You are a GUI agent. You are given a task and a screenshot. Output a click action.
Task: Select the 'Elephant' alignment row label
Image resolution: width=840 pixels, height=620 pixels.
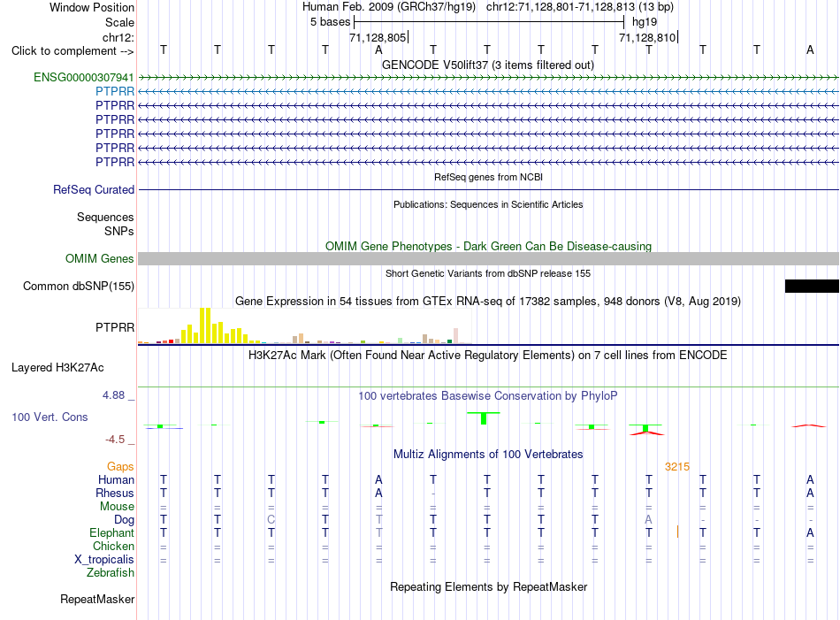tap(111, 533)
